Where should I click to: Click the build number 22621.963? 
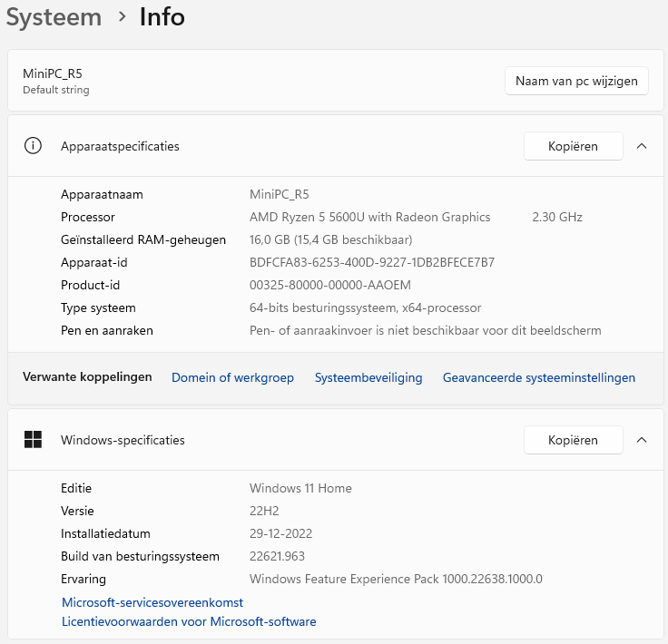277,556
